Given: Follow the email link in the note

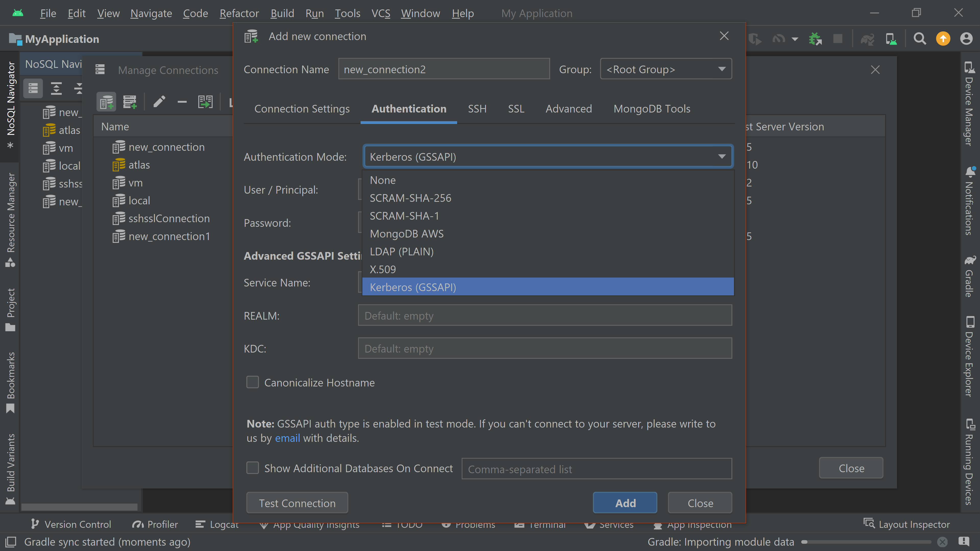Looking at the screenshot, I should pyautogui.click(x=287, y=438).
